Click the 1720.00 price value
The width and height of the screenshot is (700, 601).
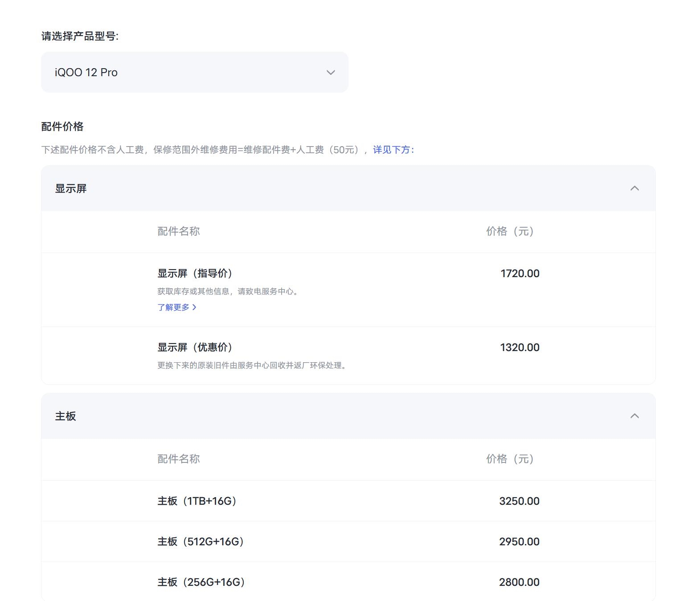[520, 274]
